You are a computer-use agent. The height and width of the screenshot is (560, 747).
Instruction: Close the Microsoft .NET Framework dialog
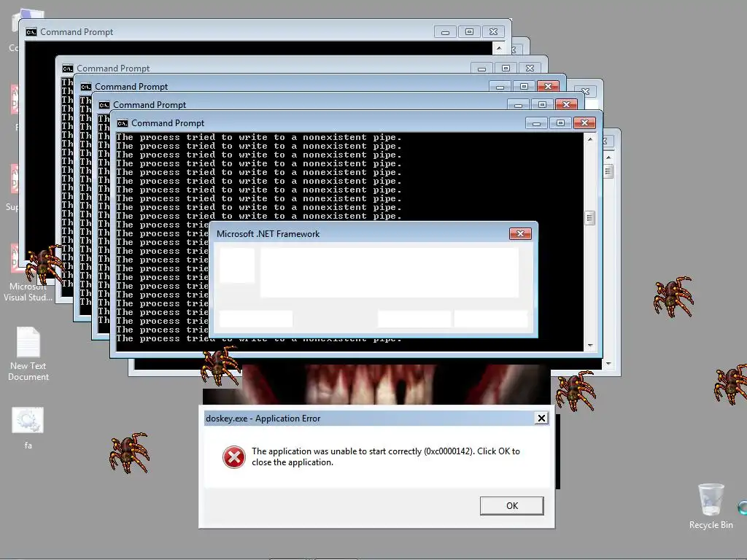(x=520, y=234)
